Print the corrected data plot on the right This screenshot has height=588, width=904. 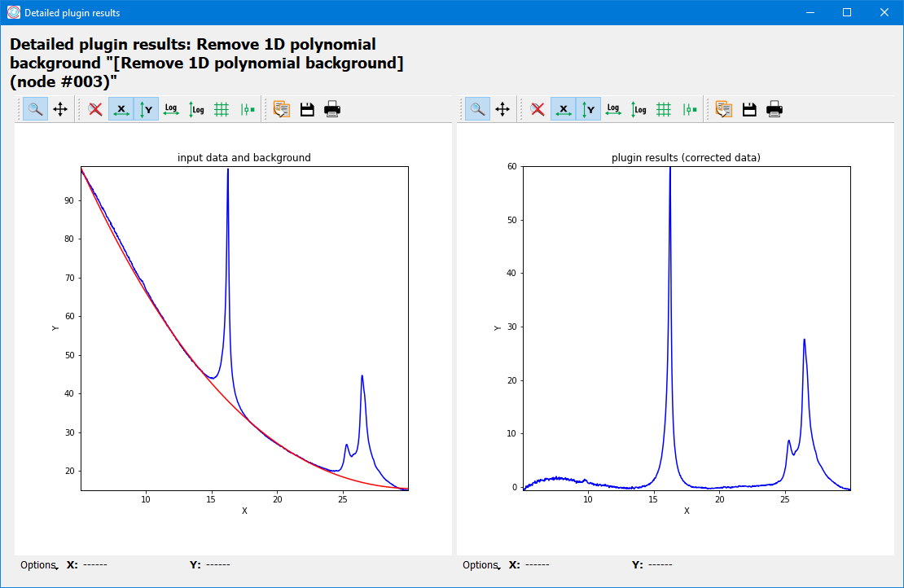775,109
